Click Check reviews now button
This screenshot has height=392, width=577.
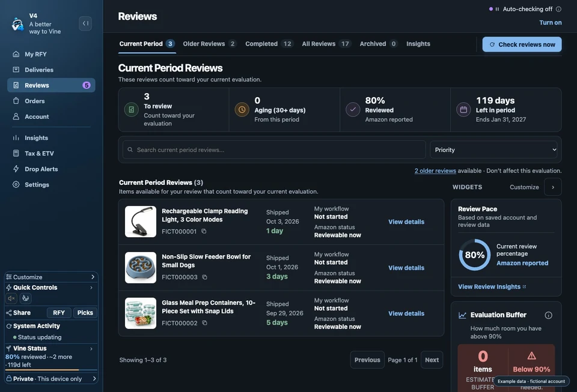coord(522,44)
